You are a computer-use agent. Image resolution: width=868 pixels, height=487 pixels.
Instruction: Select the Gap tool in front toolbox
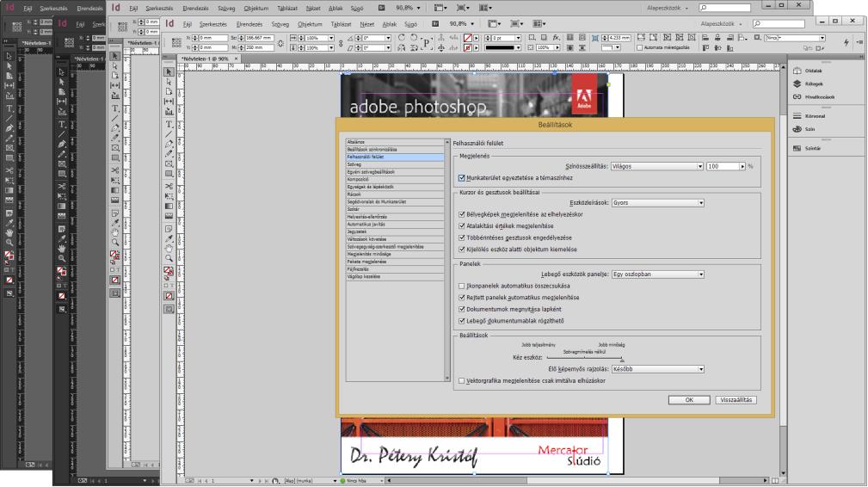pyautogui.click(x=169, y=102)
